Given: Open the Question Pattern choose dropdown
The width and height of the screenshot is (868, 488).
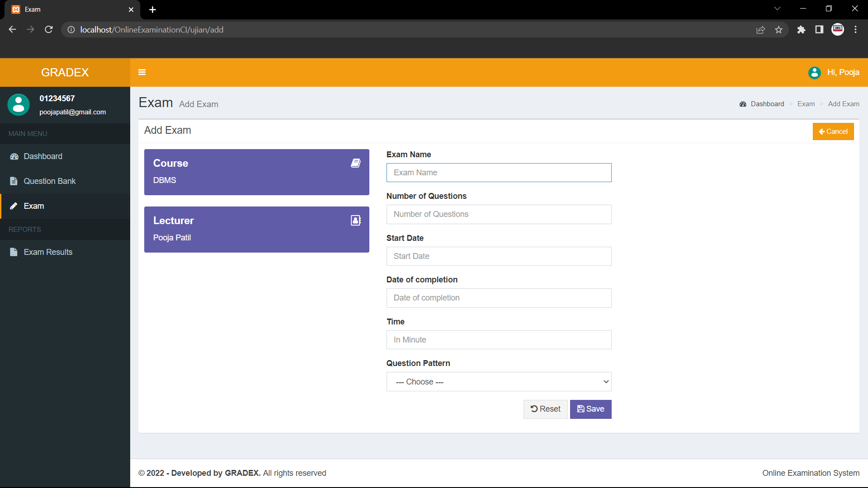Looking at the screenshot, I should [499, 382].
